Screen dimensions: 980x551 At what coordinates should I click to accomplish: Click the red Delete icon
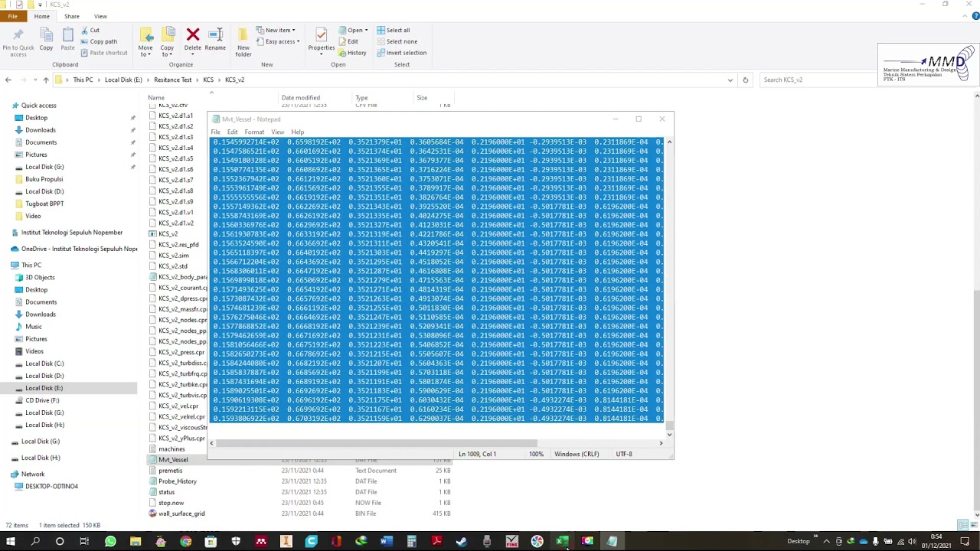point(193,34)
